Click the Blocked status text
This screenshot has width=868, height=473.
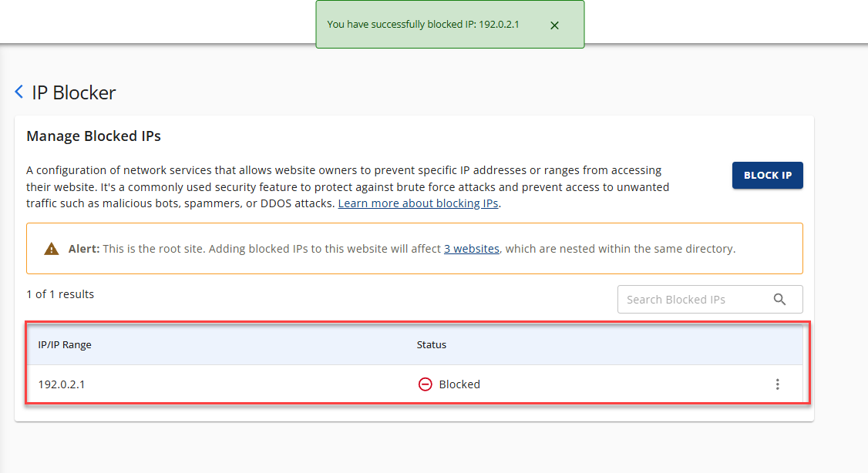click(459, 384)
